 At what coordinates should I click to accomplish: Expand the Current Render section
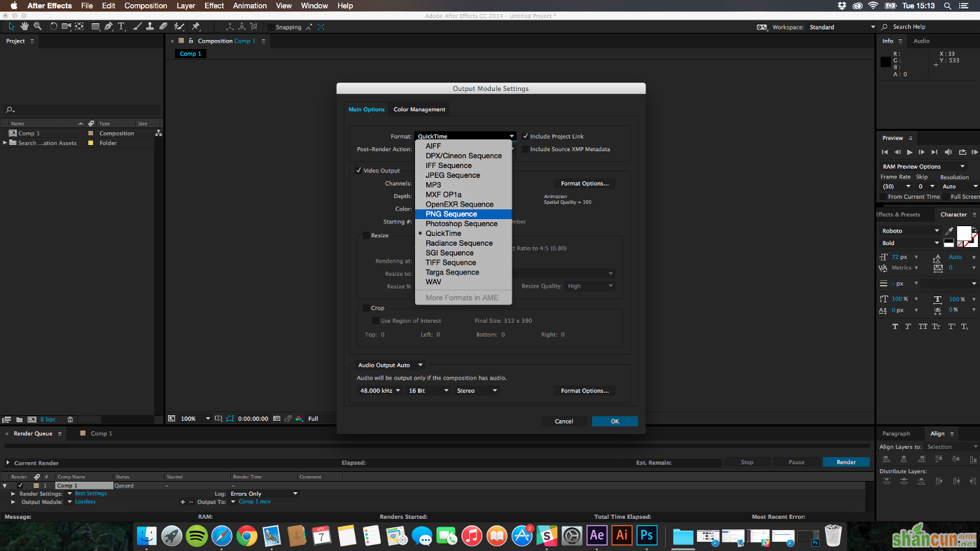click(8, 463)
